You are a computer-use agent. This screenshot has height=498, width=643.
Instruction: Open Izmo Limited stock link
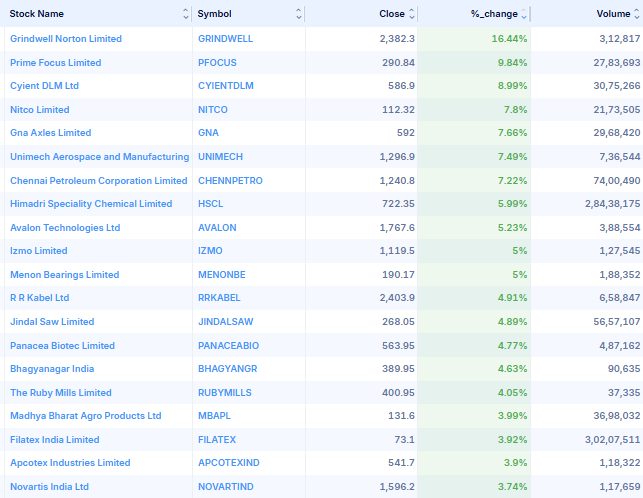coord(39,251)
